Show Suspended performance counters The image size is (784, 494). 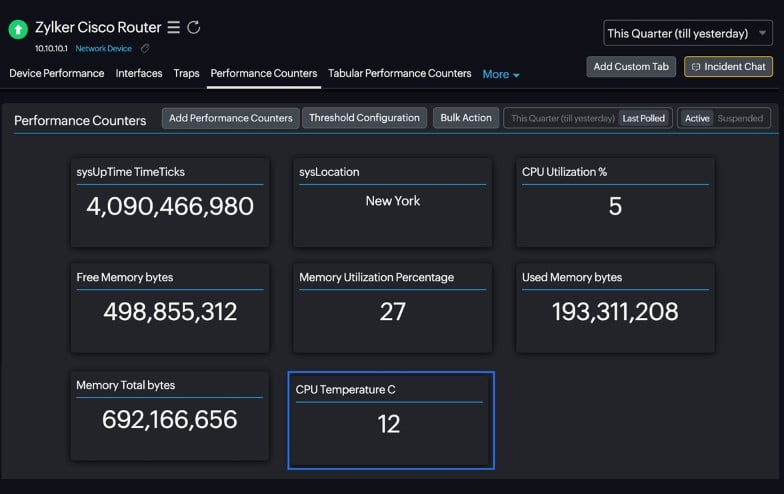point(740,118)
